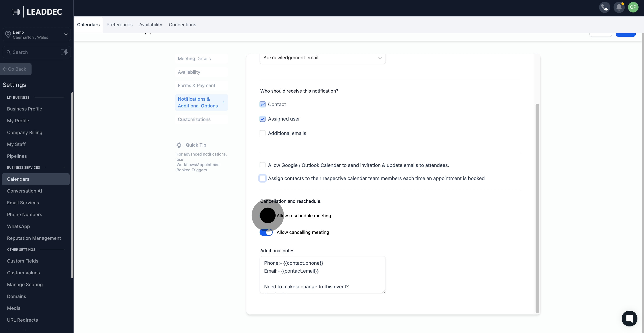The height and width of the screenshot is (333, 644).
Task: Select Customizations step
Action: (x=201, y=119)
